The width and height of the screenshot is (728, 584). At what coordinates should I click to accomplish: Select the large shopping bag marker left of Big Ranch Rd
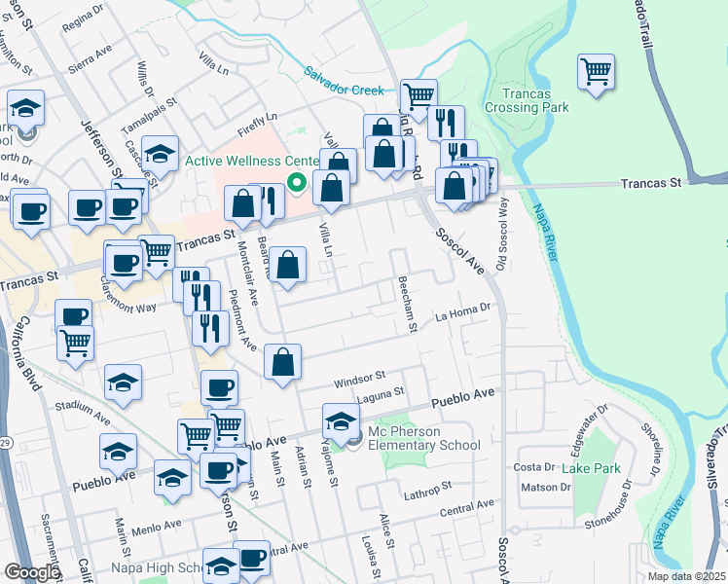[x=384, y=155]
